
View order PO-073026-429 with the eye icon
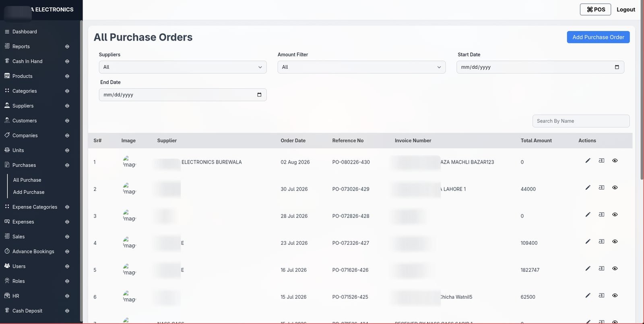[615, 187]
